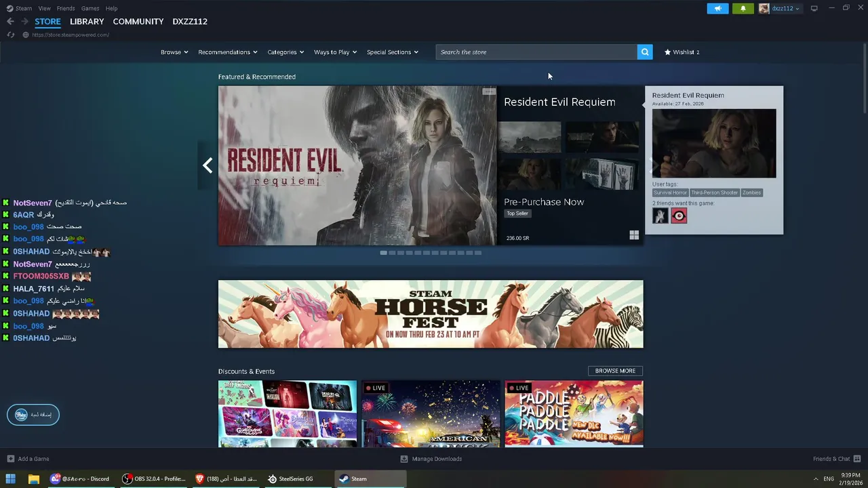Click in the Search the store field
The width and height of the screenshot is (868, 488).
point(536,52)
